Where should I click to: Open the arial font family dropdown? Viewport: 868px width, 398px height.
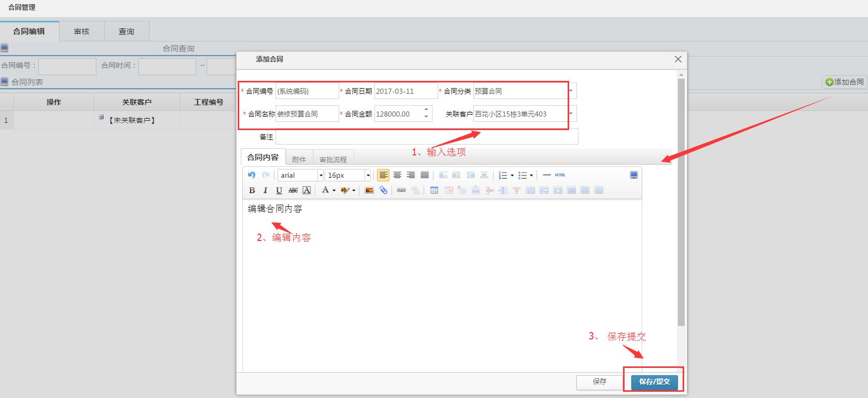click(321, 175)
